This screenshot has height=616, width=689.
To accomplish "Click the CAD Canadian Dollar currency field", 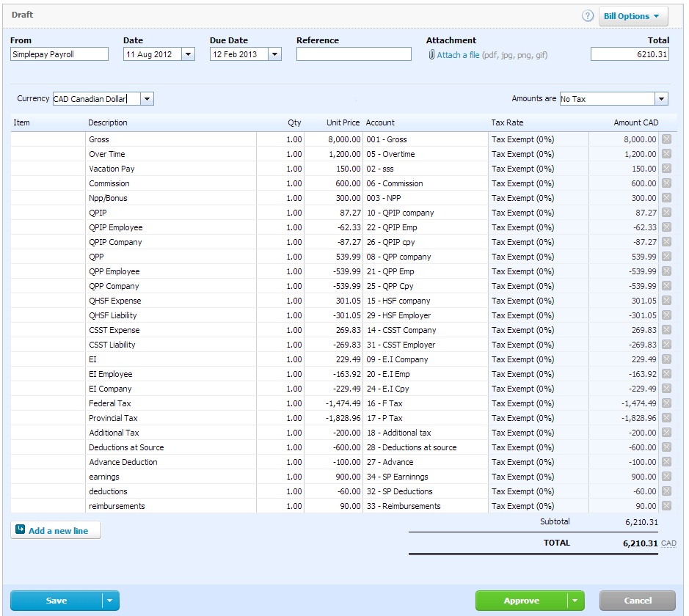I will [x=97, y=99].
